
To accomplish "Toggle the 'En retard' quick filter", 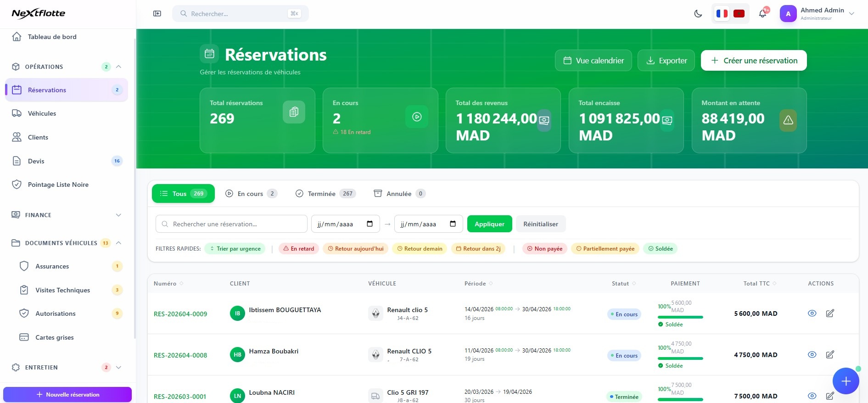I will [x=299, y=249].
